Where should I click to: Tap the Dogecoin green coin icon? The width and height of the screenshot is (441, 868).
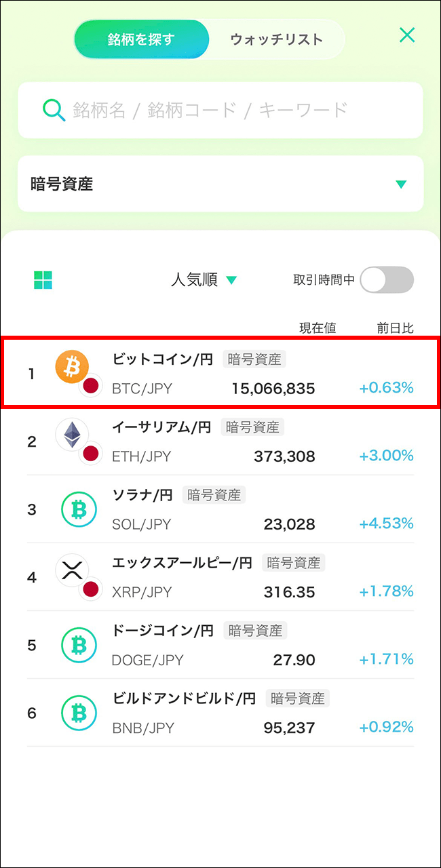point(79,646)
